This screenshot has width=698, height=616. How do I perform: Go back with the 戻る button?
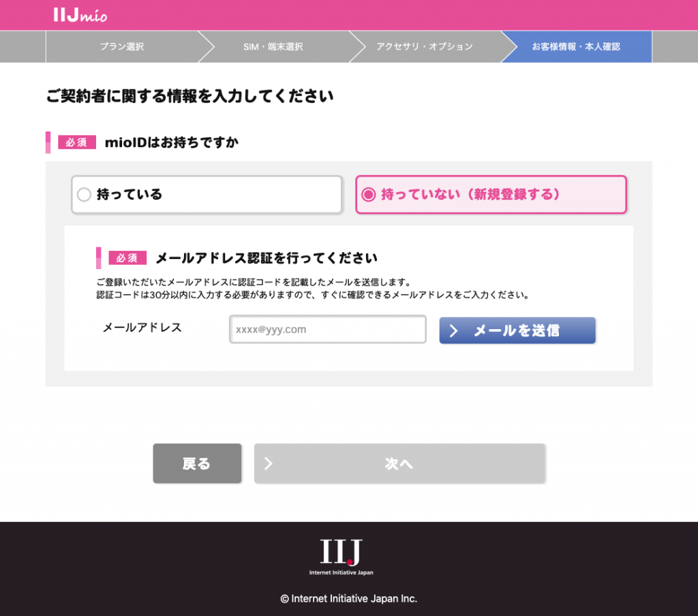[x=197, y=463]
